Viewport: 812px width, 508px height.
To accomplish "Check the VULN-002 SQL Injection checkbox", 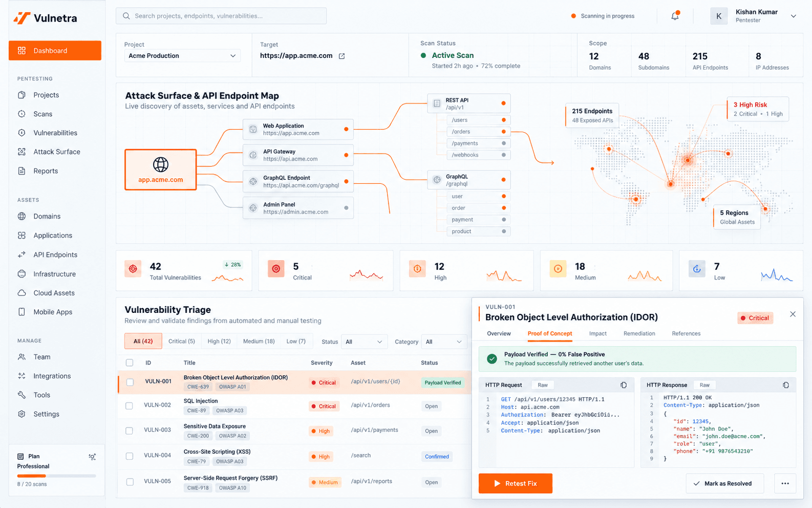I will coord(130,406).
